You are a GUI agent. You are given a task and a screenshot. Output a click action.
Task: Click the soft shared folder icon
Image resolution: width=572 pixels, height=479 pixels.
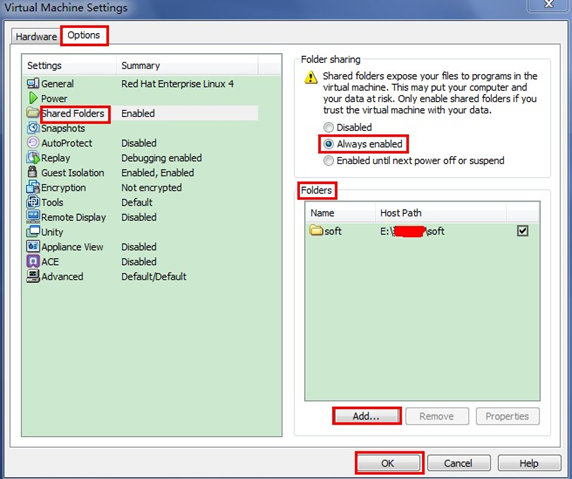(316, 230)
